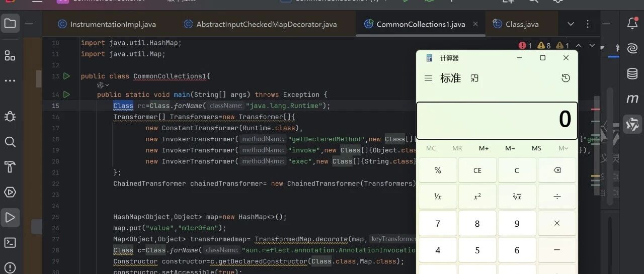Open the Calculator memory M˅ dropdown
Viewport: 644px width, 274px height.
(563, 148)
